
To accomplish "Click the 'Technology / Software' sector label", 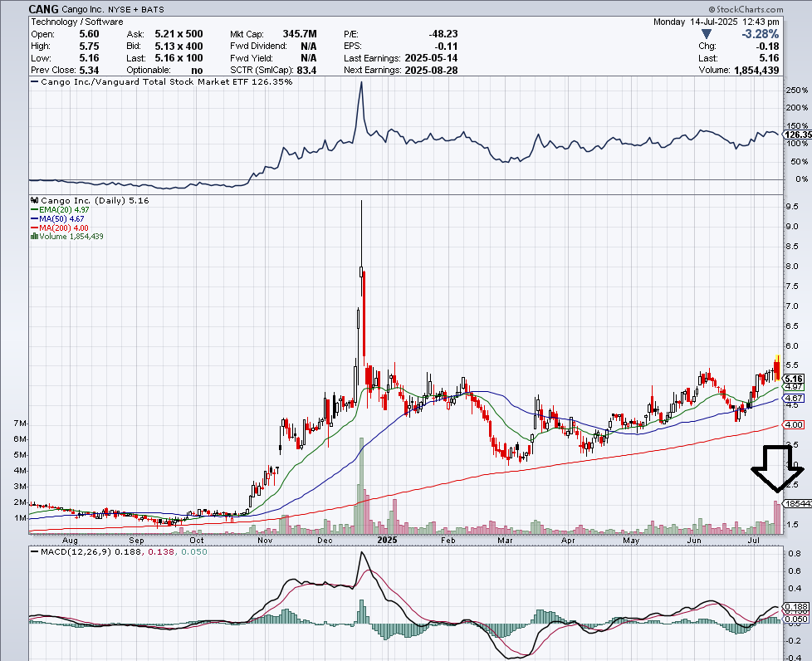I will click(x=77, y=22).
